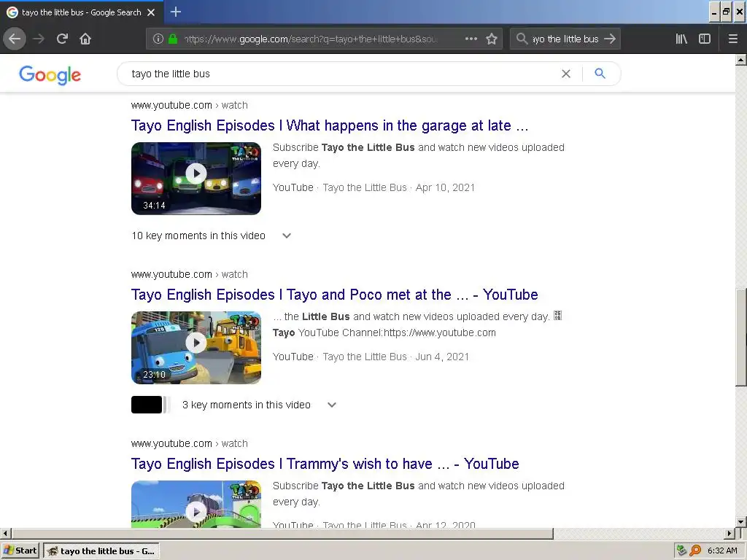
Task: Select the tayo the little bus browser tab
Action: coord(82,12)
